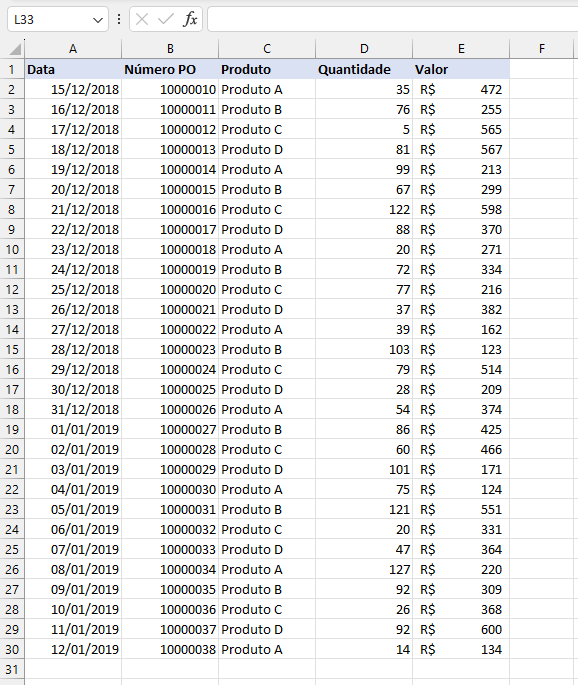Expand the Name Box dropdown arrow
The image size is (578, 685).
pyautogui.click(x=98, y=20)
